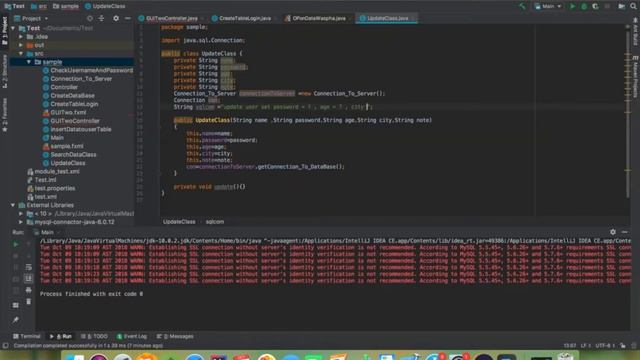Screen dimensions: 640x360
Task: Click read-only lock icon in status bar
Action: [x=623, y=346]
